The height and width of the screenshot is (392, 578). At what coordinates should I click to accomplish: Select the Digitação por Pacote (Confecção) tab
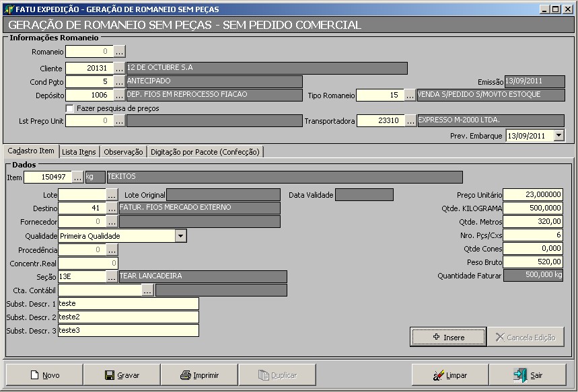click(x=205, y=152)
